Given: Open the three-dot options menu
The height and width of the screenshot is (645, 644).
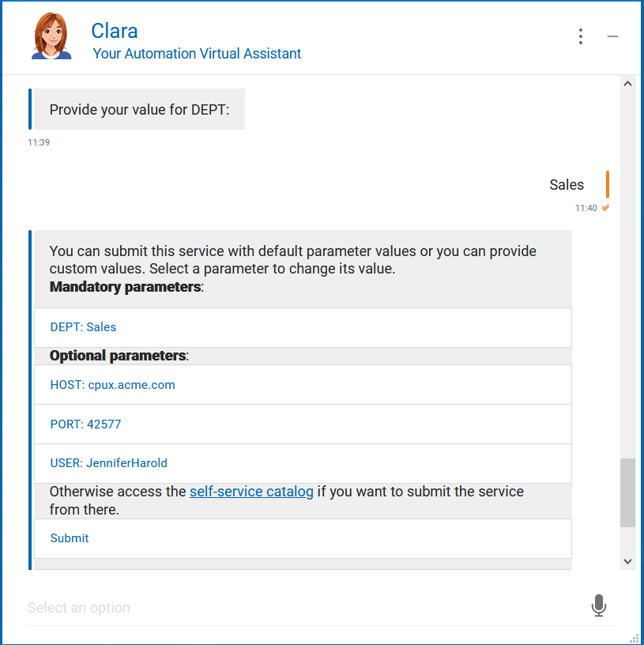Looking at the screenshot, I should 581,36.
